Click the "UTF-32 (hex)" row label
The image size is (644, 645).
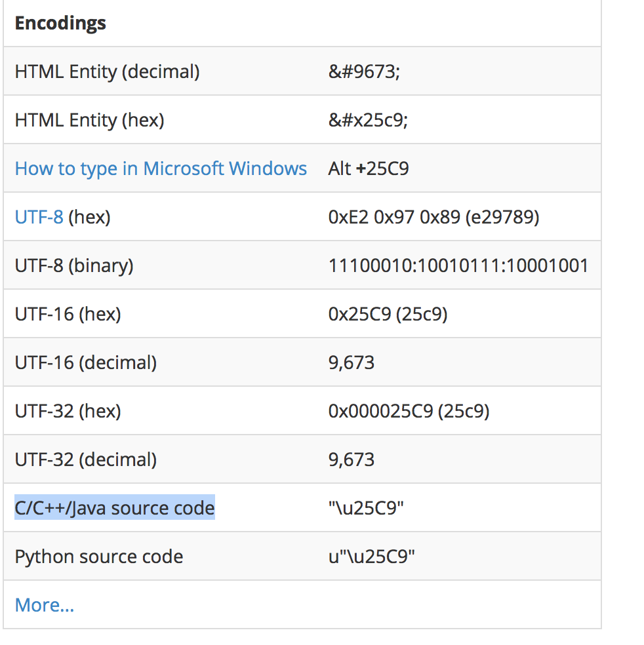pyautogui.click(x=68, y=411)
